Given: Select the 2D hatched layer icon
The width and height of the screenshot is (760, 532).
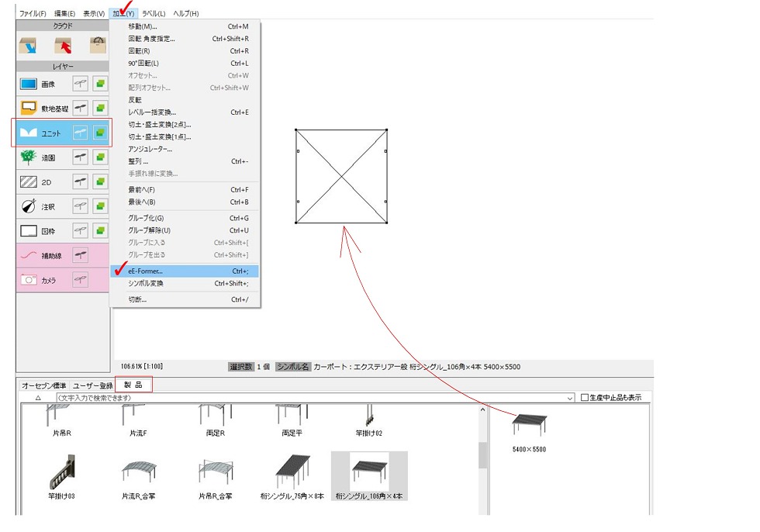Looking at the screenshot, I should (x=29, y=181).
